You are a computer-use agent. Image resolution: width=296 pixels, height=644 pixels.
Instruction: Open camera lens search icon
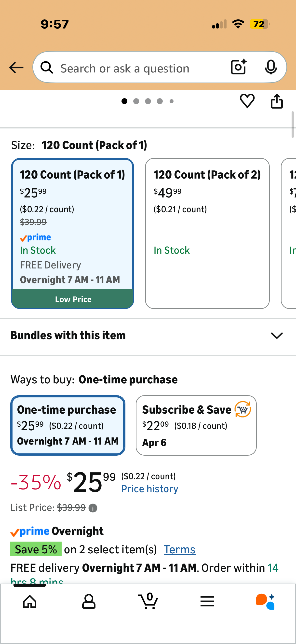pos(239,67)
